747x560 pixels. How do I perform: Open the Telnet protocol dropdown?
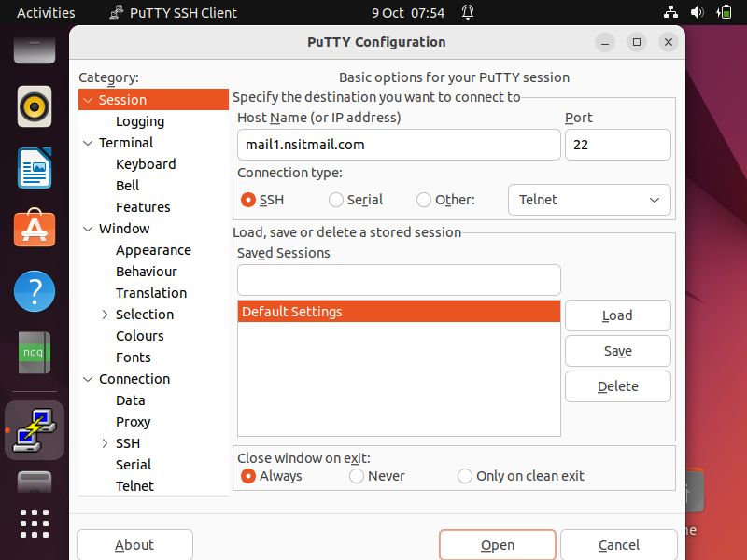[589, 200]
